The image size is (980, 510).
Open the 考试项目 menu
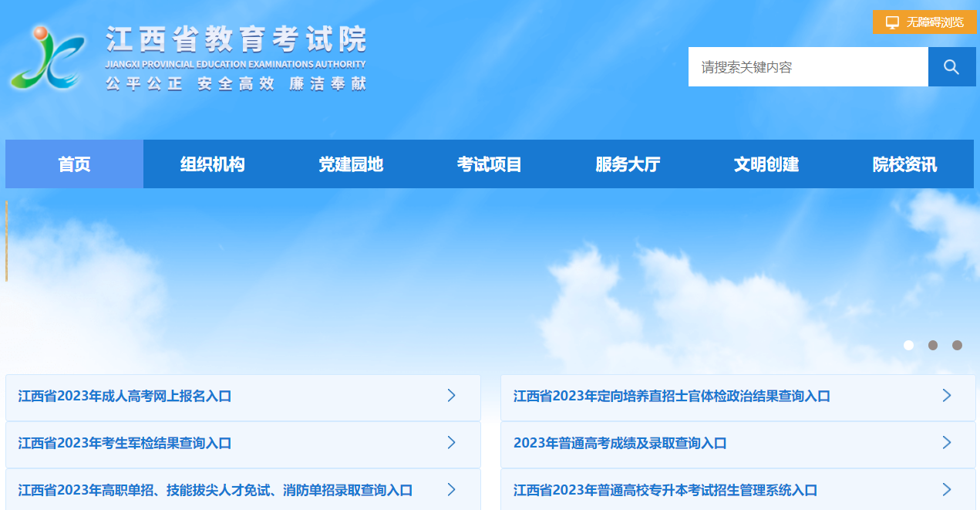(x=490, y=164)
